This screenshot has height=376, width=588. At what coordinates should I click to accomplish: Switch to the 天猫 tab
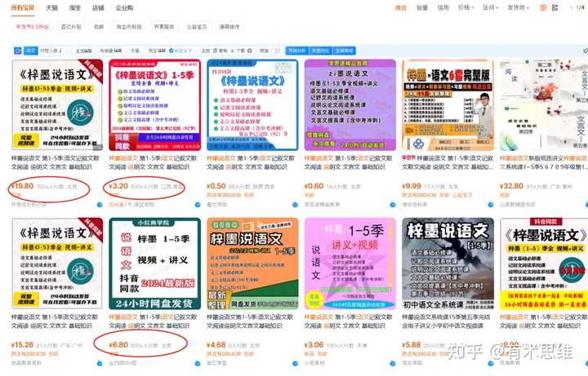[51, 7]
